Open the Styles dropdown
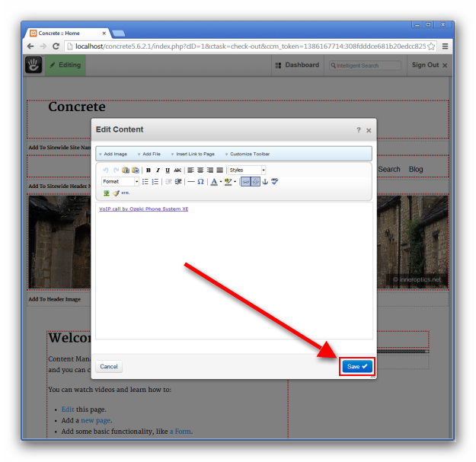The height and width of the screenshot is (462, 476). 247,170
